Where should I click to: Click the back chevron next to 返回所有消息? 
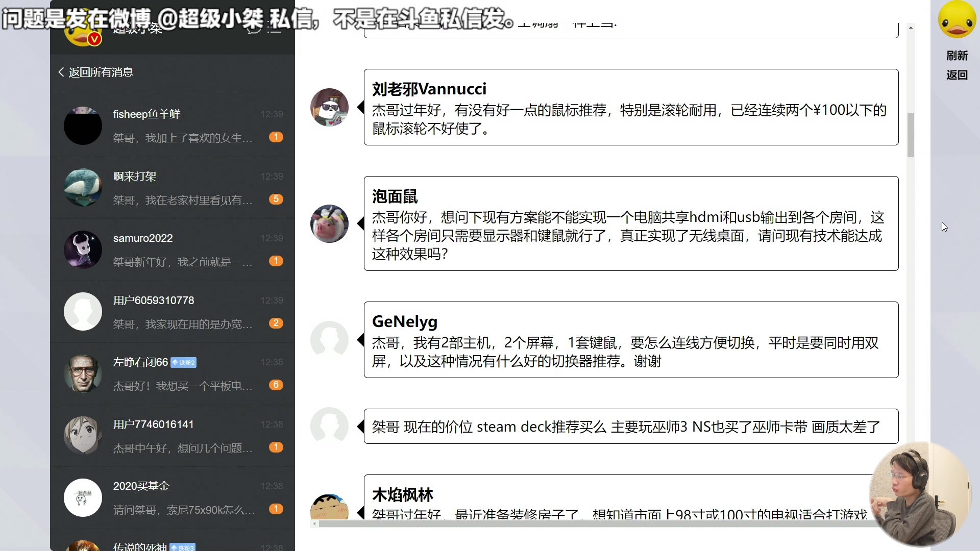click(x=61, y=72)
